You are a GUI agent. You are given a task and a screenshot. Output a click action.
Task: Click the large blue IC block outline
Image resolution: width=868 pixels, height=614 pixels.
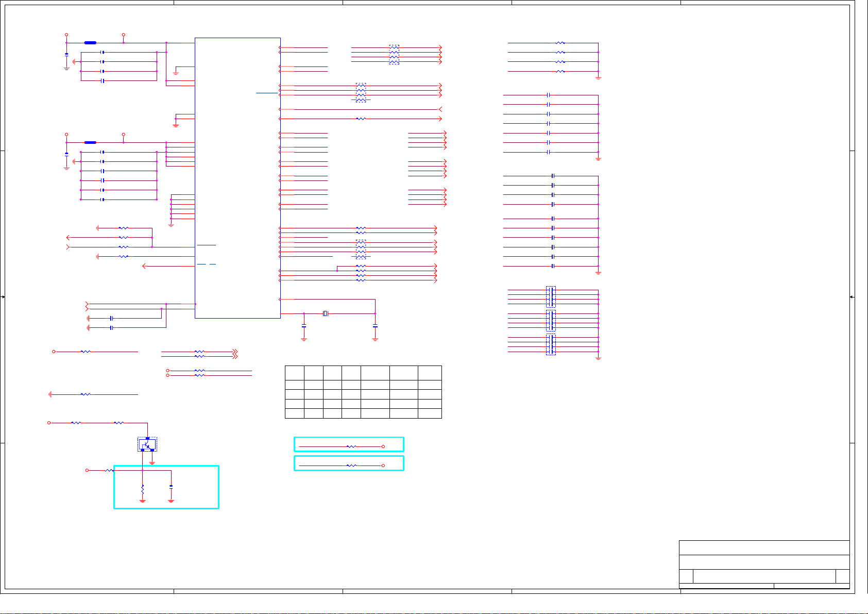237,178
